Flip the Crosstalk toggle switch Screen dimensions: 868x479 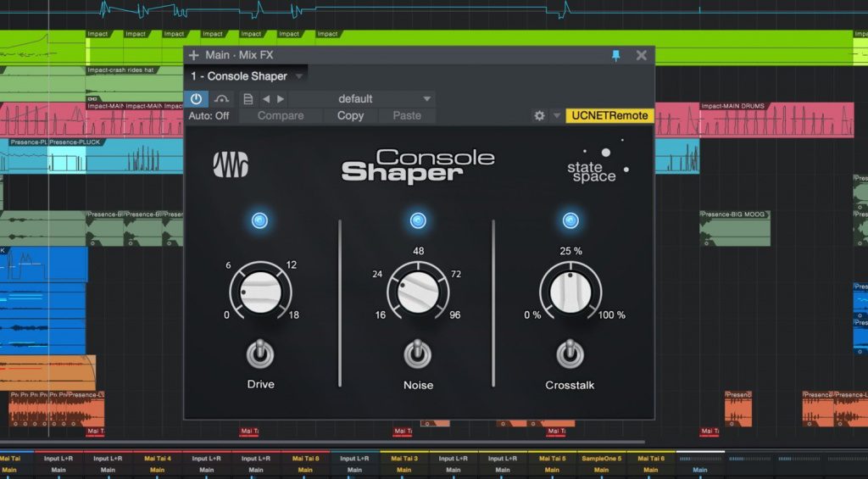pyautogui.click(x=570, y=354)
